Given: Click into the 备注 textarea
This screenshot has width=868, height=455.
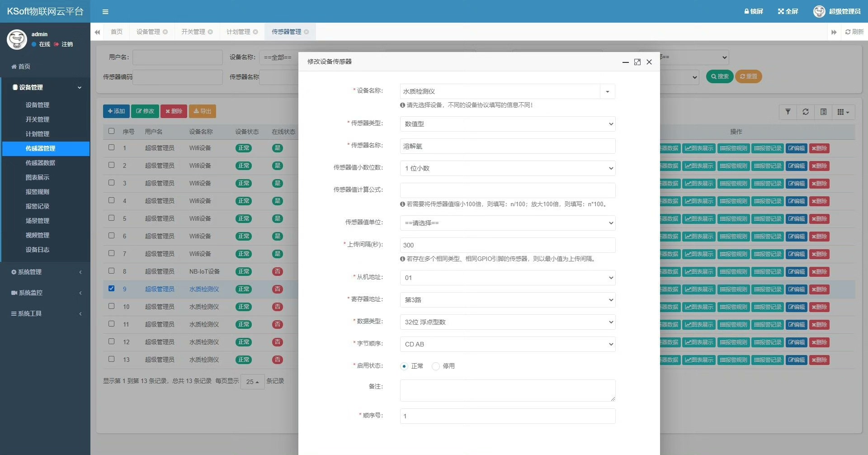Looking at the screenshot, I should (507, 390).
